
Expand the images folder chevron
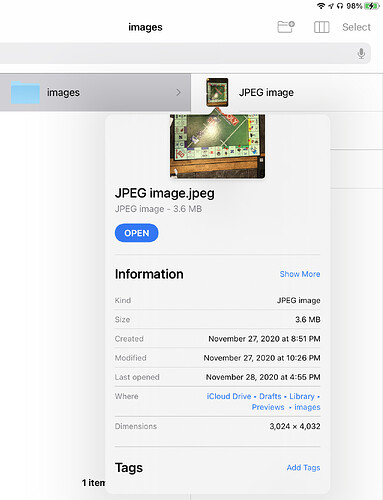pos(178,92)
